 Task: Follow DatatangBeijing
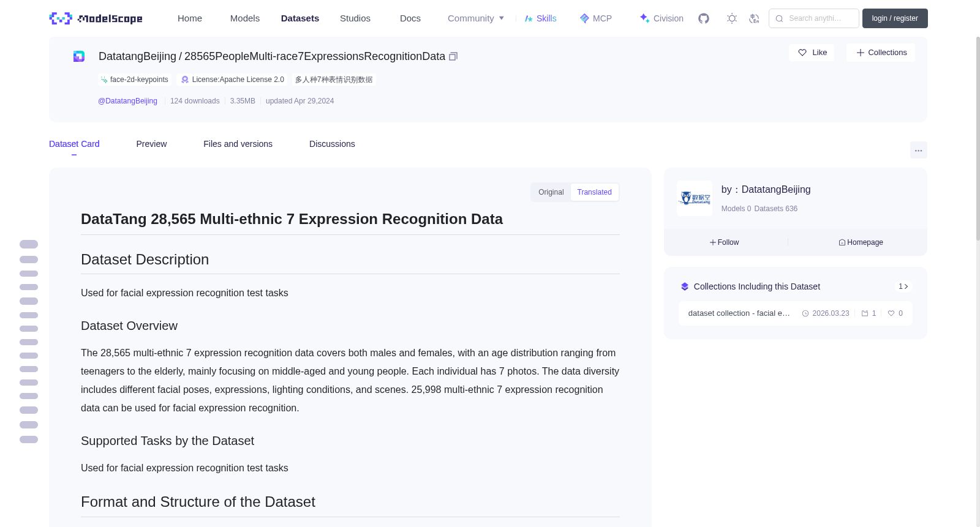point(724,242)
